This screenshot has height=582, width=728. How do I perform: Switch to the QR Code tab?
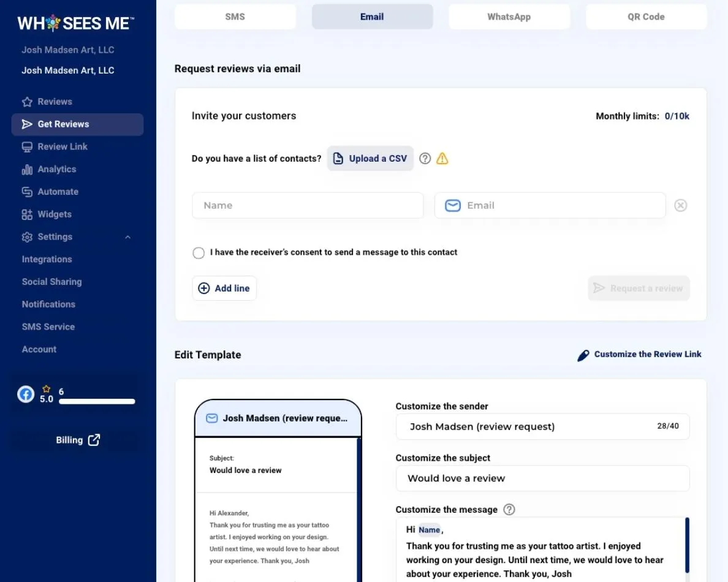click(646, 17)
